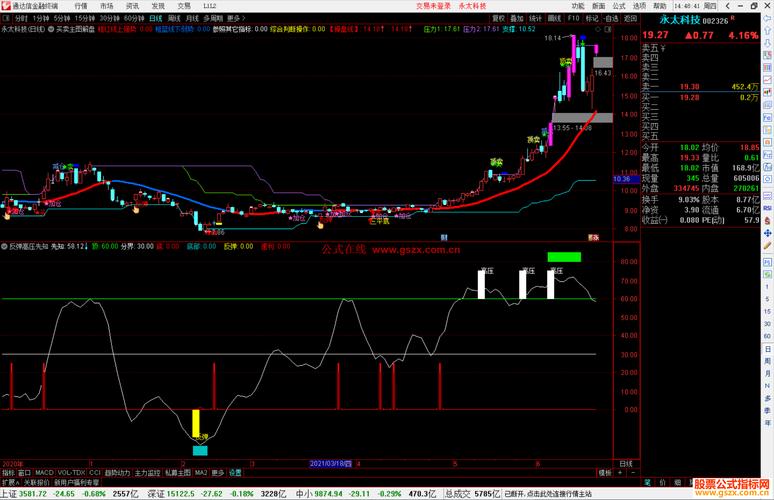Select the CCI indicator tab
The height and width of the screenshot is (500, 774).
[95, 472]
